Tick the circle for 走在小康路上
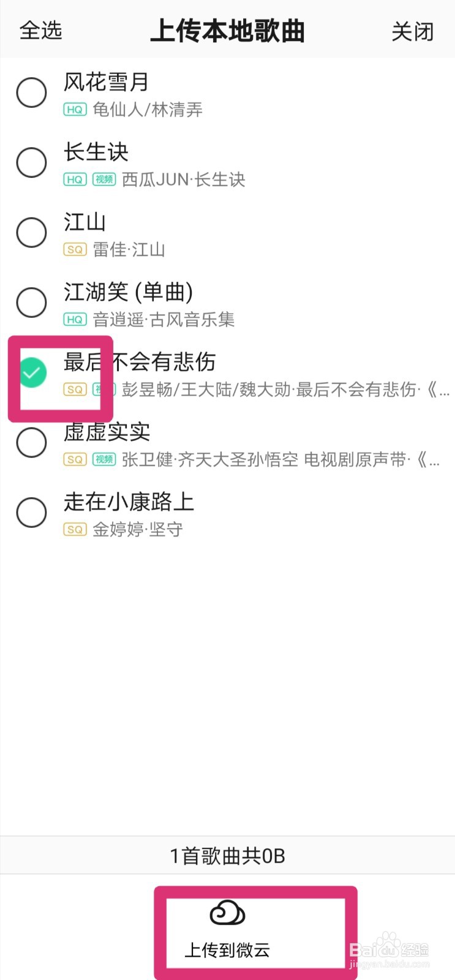 [x=32, y=512]
